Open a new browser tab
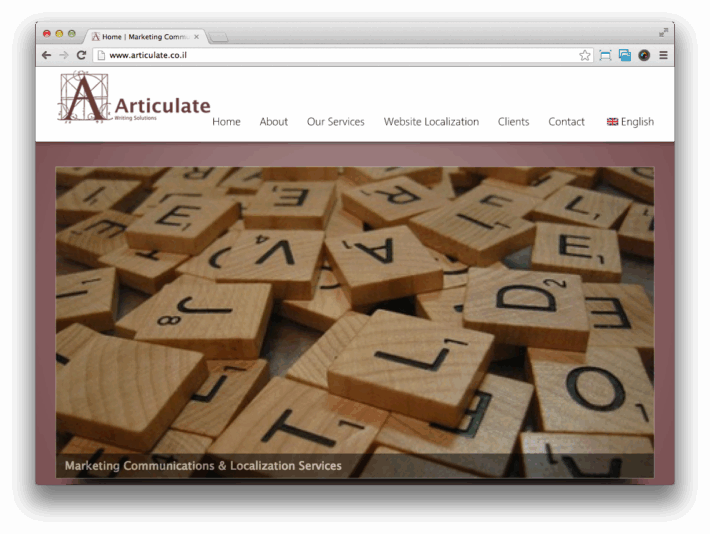The width and height of the screenshot is (710, 534). point(219,37)
